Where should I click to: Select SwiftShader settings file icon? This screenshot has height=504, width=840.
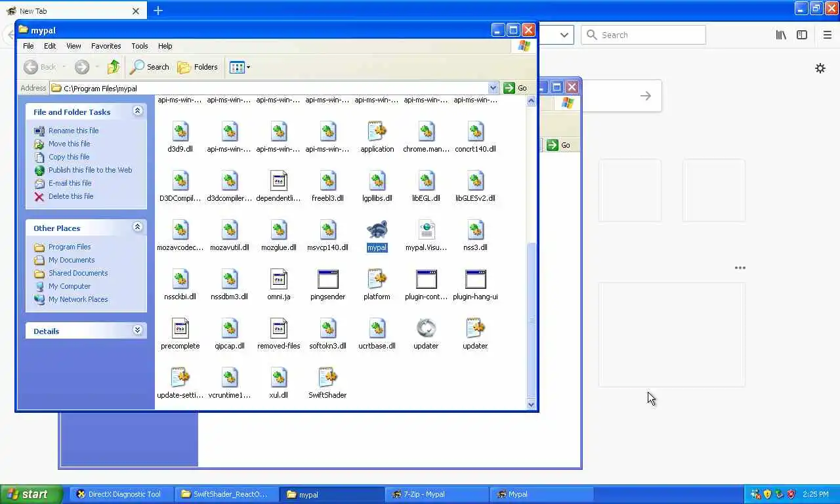click(328, 377)
